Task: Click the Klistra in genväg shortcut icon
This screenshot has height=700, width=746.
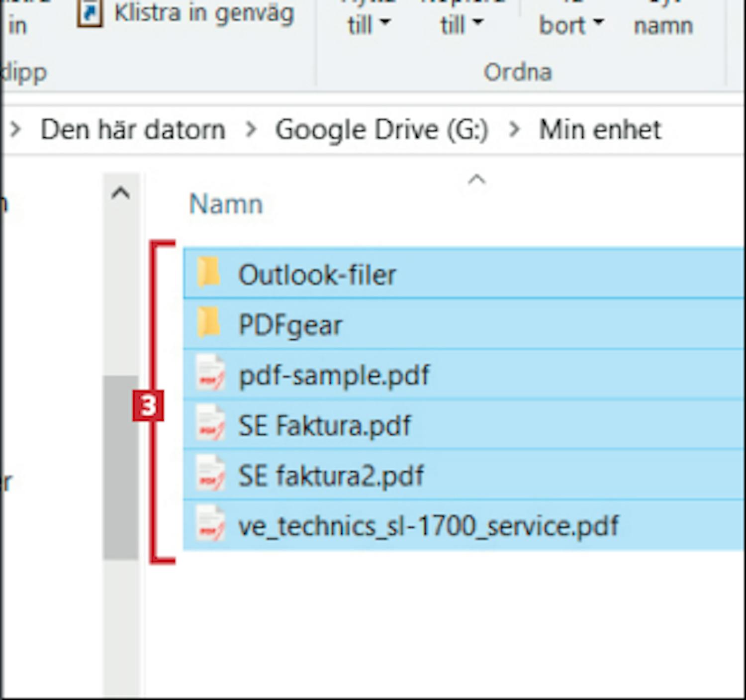Action: coord(90,13)
